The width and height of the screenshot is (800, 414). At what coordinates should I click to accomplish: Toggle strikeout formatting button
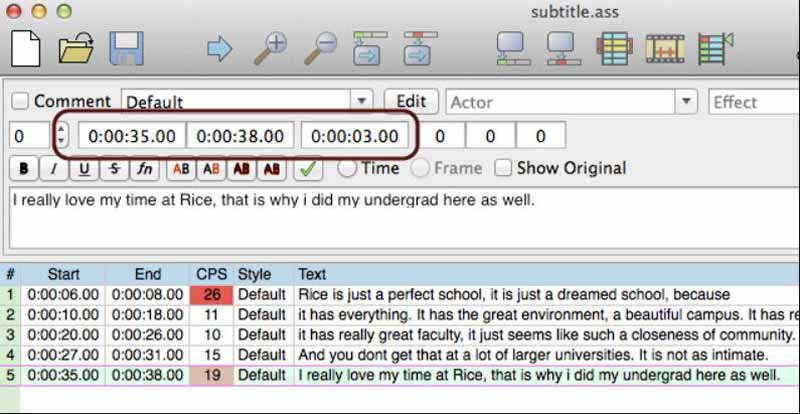115,169
